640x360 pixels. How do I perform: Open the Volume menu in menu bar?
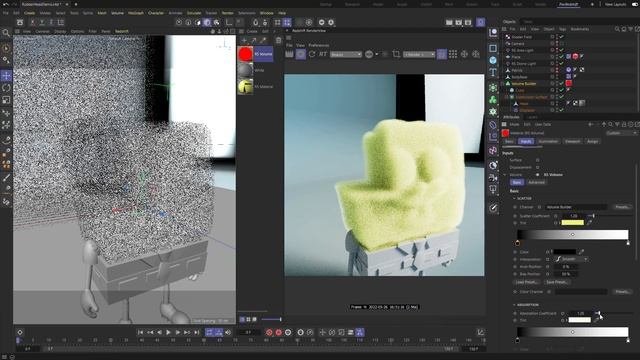pyautogui.click(x=117, y=13)
